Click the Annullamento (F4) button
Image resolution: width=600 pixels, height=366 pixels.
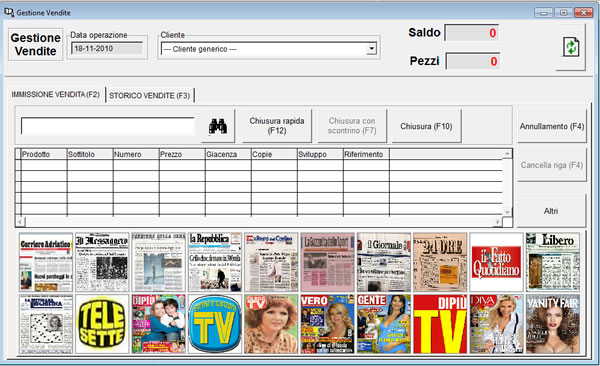click(552, 126)
